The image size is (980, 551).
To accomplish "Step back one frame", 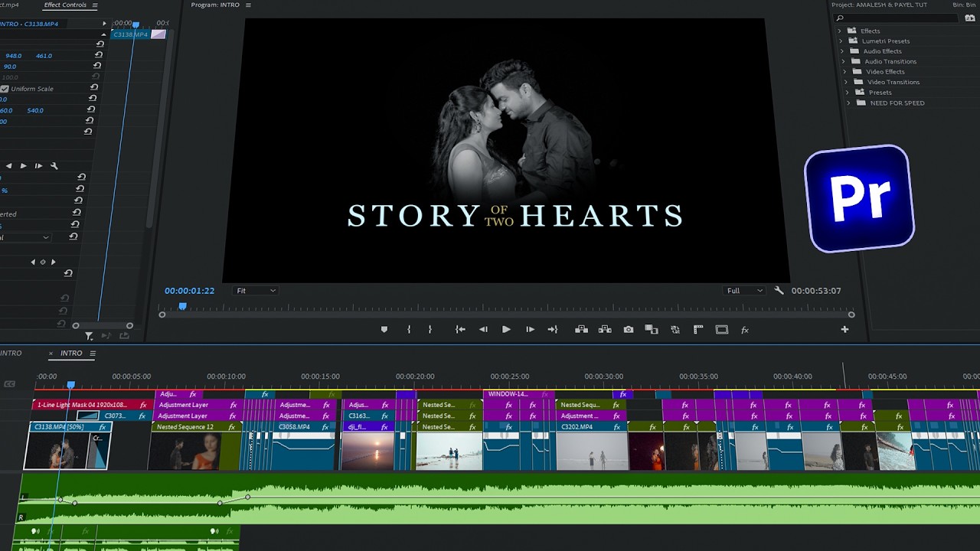I will point(483,329).
